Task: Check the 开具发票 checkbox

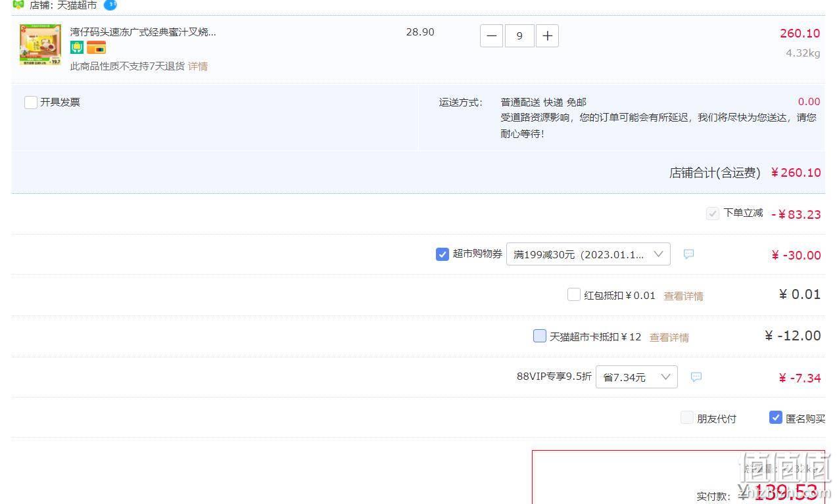Action: point(31,103)
